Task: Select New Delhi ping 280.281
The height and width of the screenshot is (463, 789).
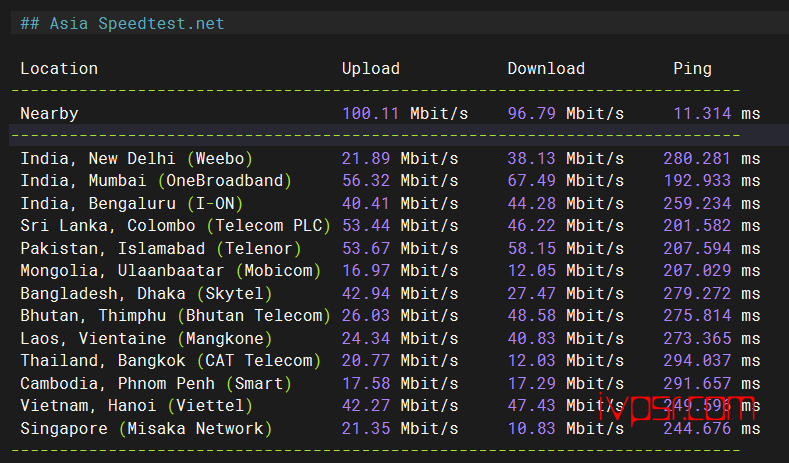Action: coord(697,159)
